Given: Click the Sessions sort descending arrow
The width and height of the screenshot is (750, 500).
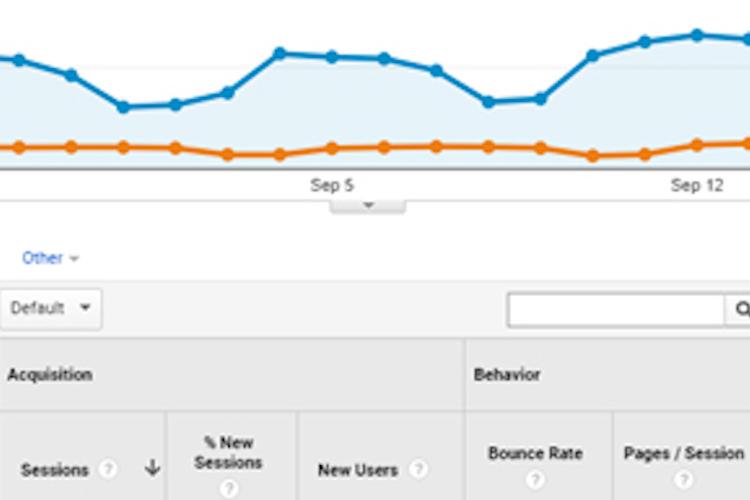Looking at the screenshot, I should click(x=152, y=467).
